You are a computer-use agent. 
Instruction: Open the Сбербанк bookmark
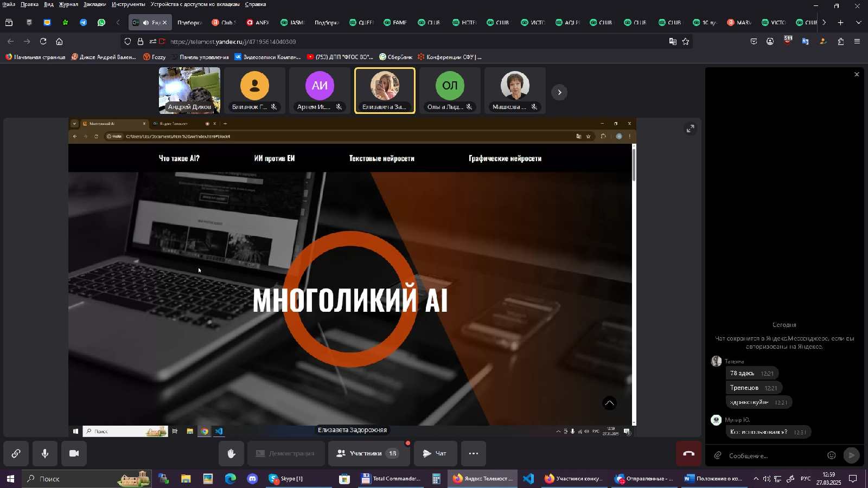(395, 57)
